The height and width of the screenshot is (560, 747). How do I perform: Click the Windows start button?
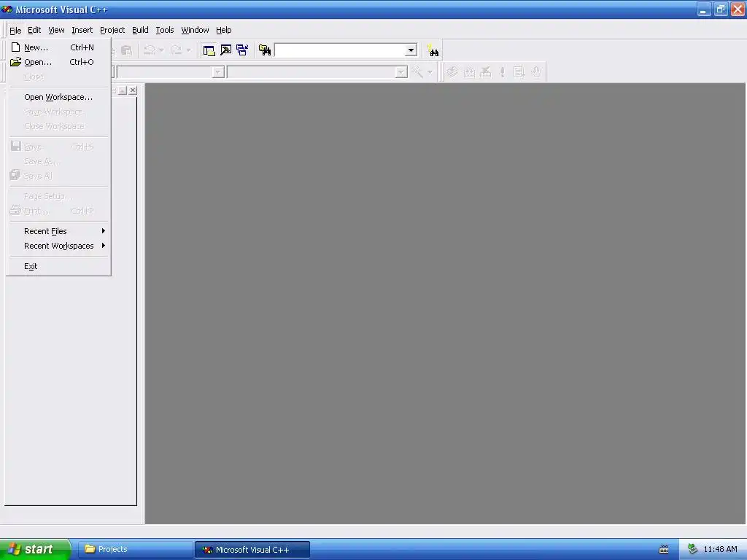(x=35, y=549)
